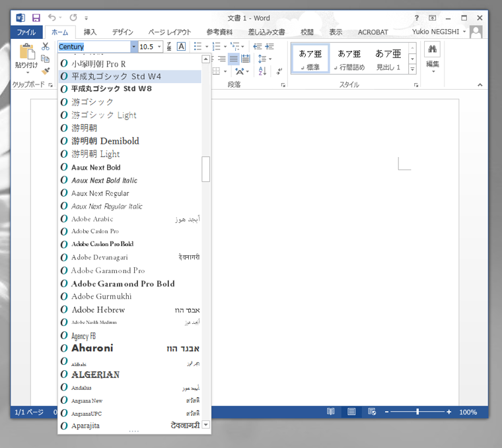Click the Ribbon Display Options icon
This screenshot has height=448, width=502.
pyautogui.click(x=432, y=18)
